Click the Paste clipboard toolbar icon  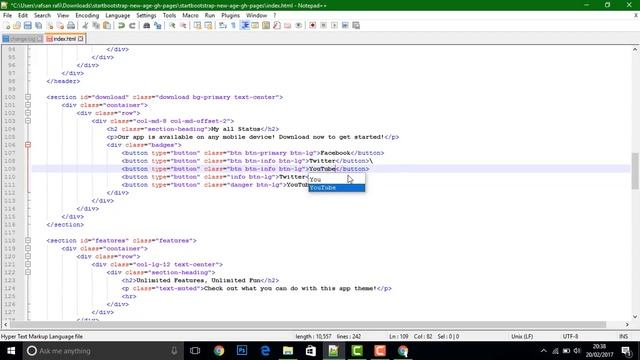coord(107,25)
